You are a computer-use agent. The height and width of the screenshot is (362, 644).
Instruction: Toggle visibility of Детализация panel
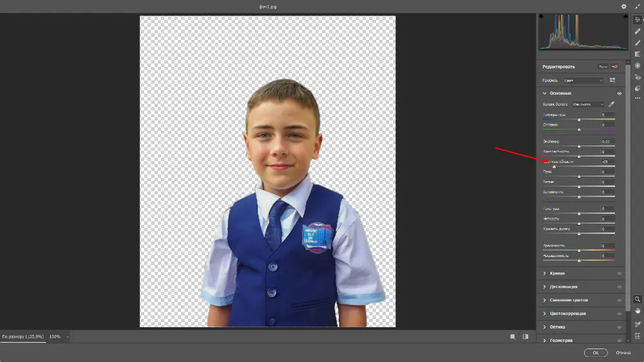pyautogui.click(x=620, y=287)
